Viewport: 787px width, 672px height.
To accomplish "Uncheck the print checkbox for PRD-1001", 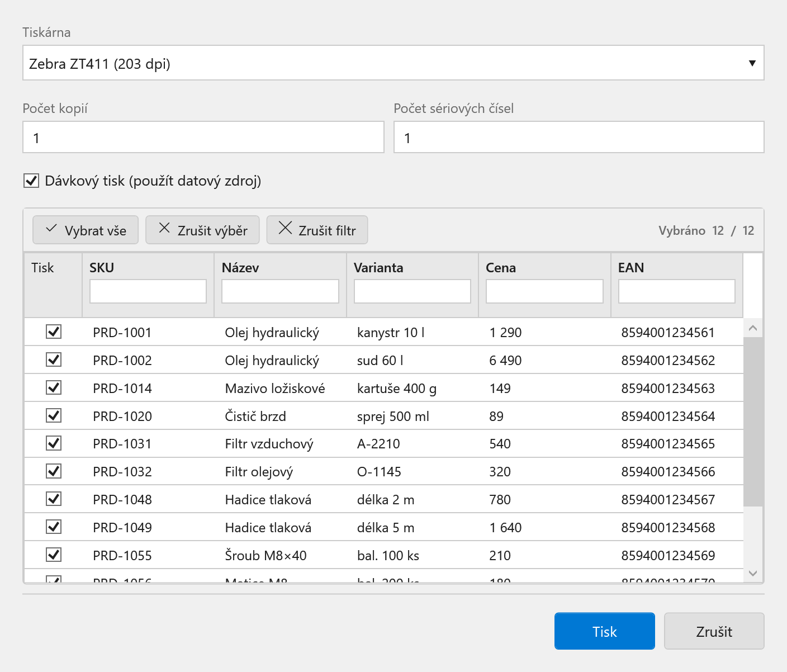I will tap(54, 332).
